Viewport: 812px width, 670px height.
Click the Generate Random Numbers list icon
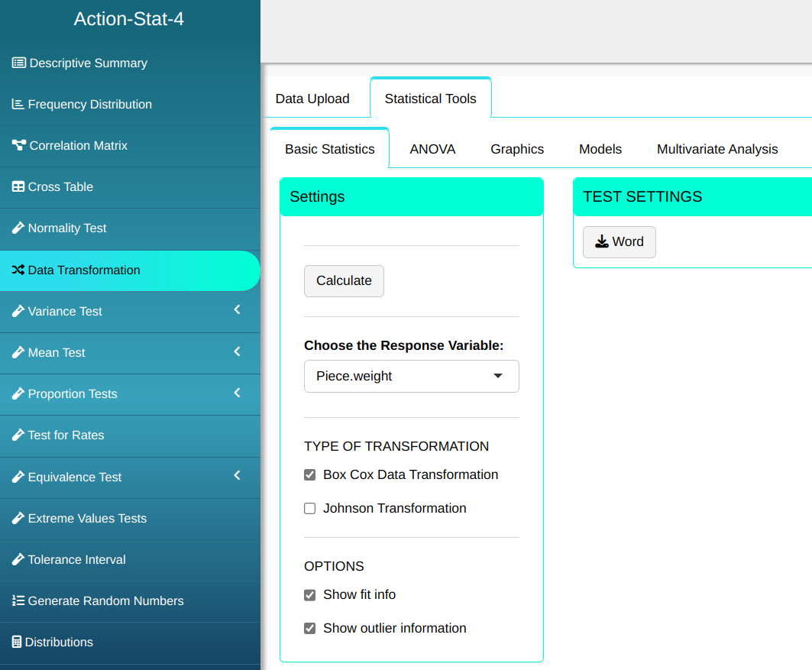tap(18, 601)
